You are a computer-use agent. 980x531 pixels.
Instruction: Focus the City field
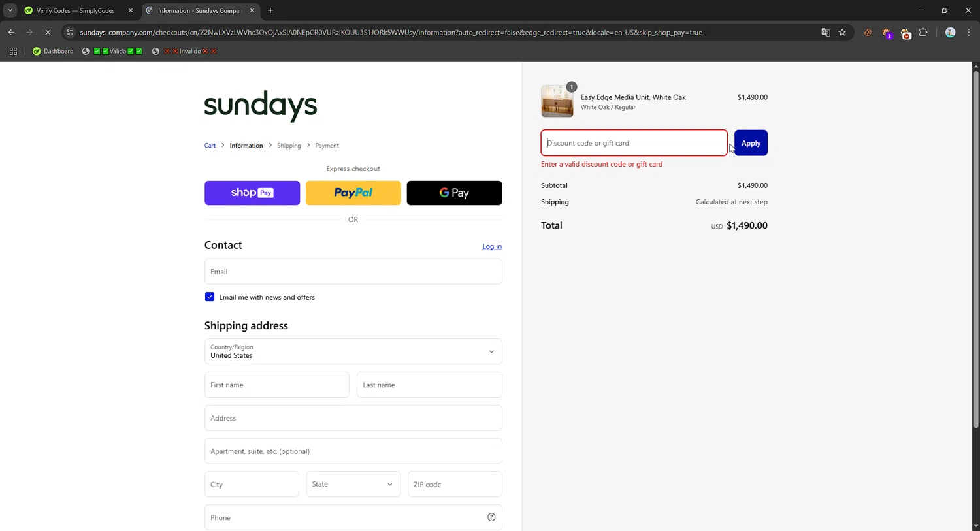[252, 484]
